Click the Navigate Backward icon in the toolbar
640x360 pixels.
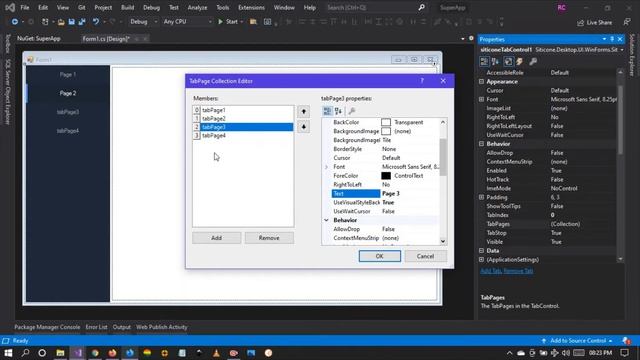14,22
